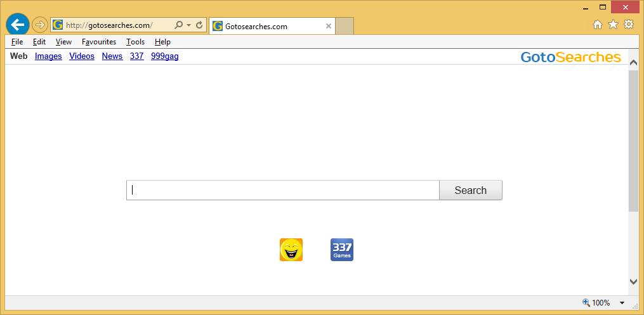Open the Tools menu

tap(136, 42)
